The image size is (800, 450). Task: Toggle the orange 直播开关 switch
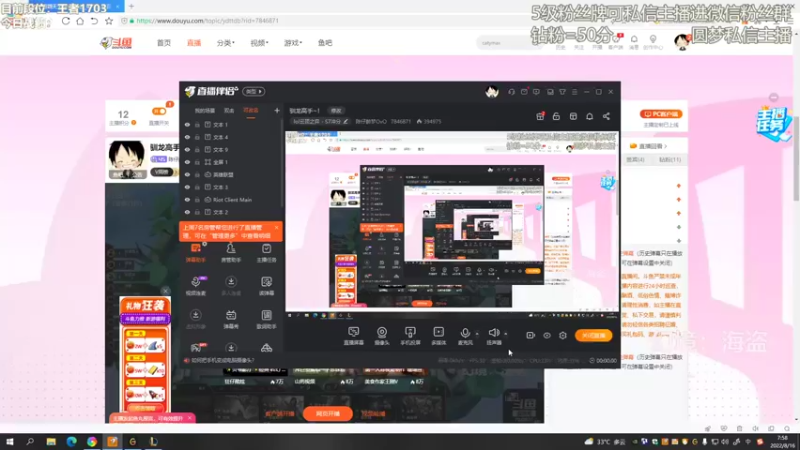pos(159,111)
